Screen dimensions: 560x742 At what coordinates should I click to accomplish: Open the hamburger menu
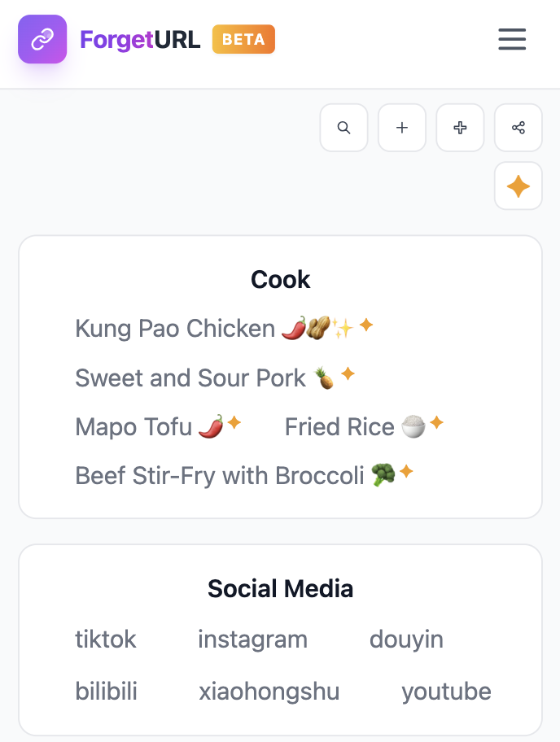click(512, 39)
